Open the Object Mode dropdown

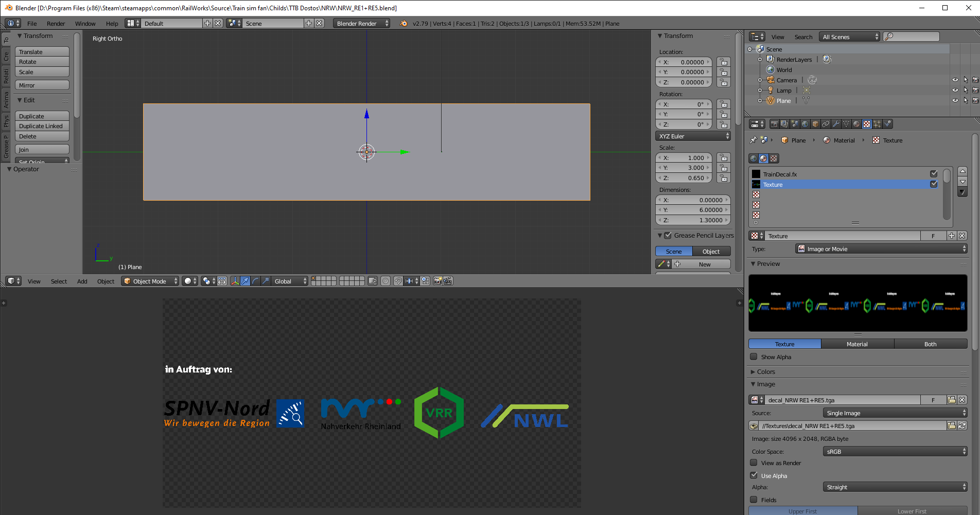point(150,281)
